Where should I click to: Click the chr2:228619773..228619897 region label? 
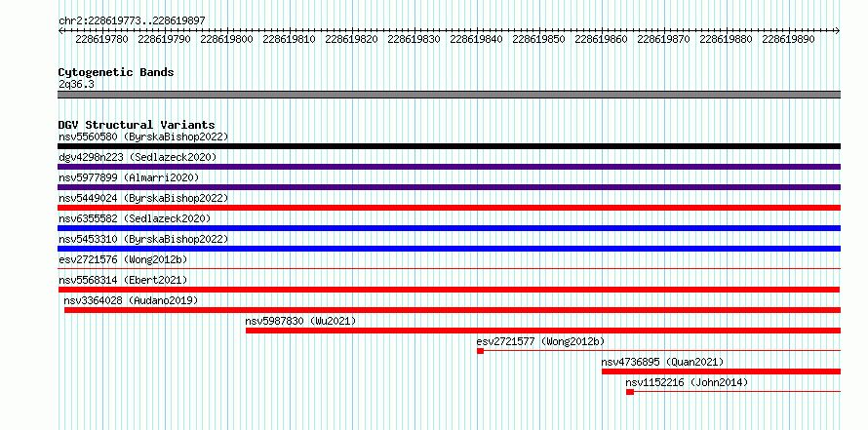(x=132, y=21)
